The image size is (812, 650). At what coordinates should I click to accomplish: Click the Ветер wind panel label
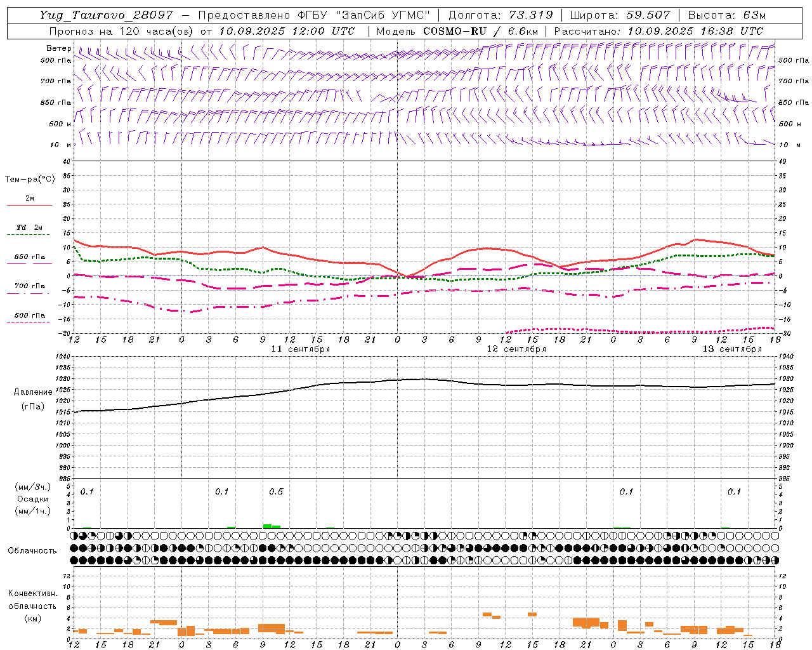[58, 48]
